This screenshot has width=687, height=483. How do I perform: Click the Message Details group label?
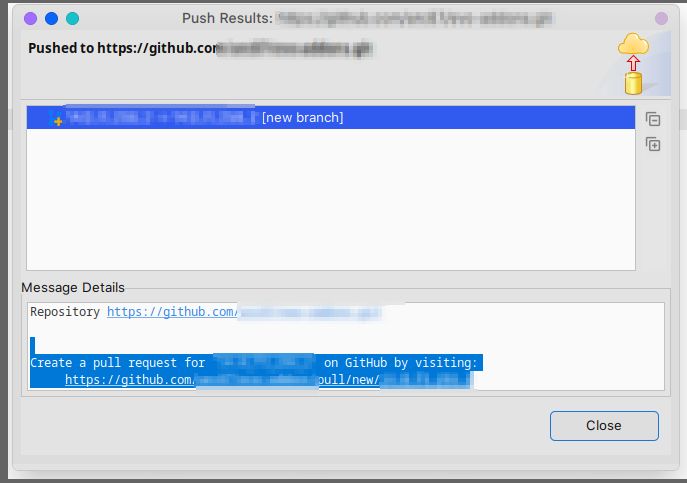73,288
